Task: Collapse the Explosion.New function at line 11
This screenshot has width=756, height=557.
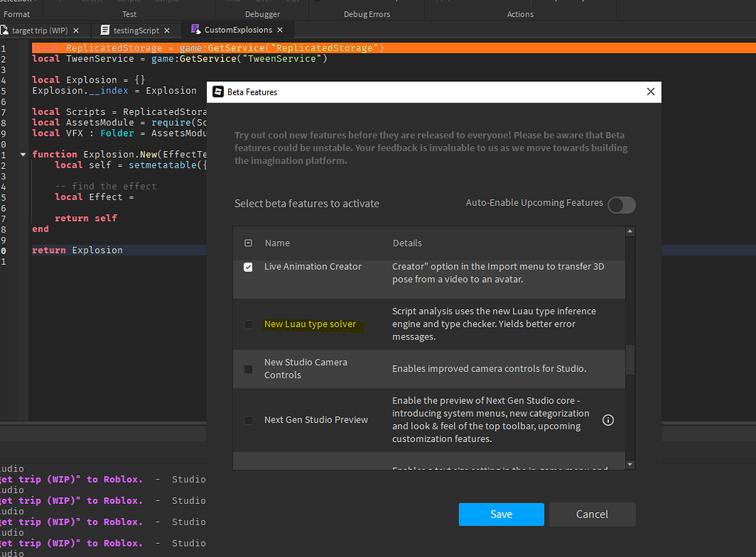Action: pos(22,154)
